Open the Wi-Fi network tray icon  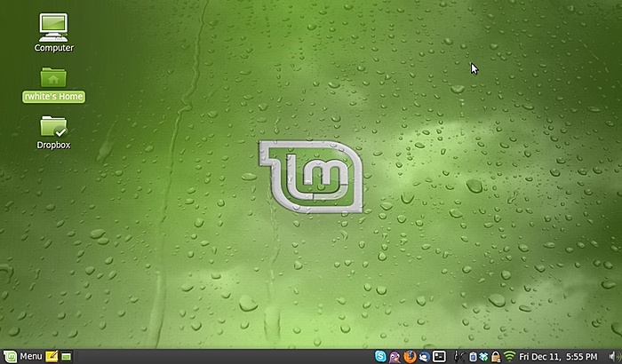coord(509,357)
